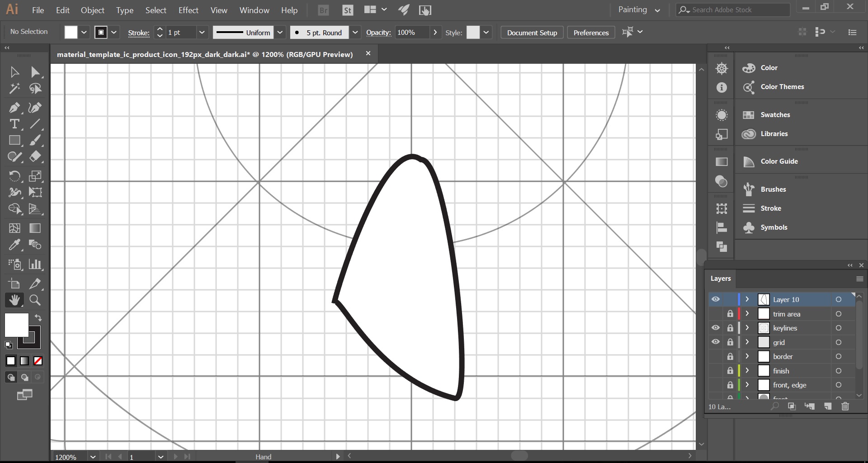
Task: Expand the grid layer
Action: 747,342
